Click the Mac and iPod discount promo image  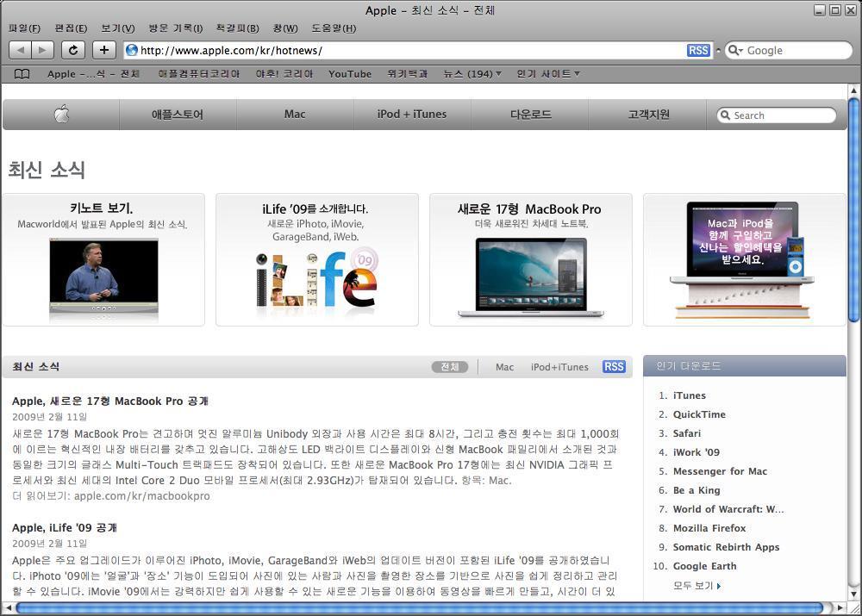(x=742, y=260)
